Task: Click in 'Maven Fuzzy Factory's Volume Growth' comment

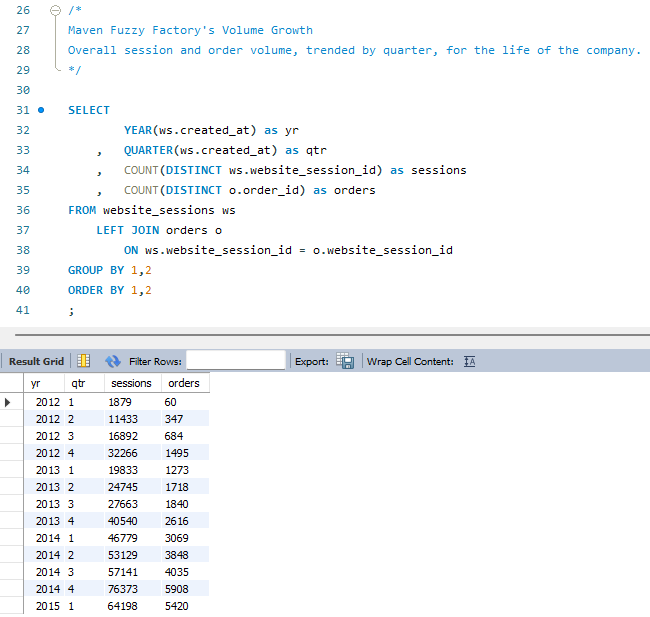Action: click(190, 30)
